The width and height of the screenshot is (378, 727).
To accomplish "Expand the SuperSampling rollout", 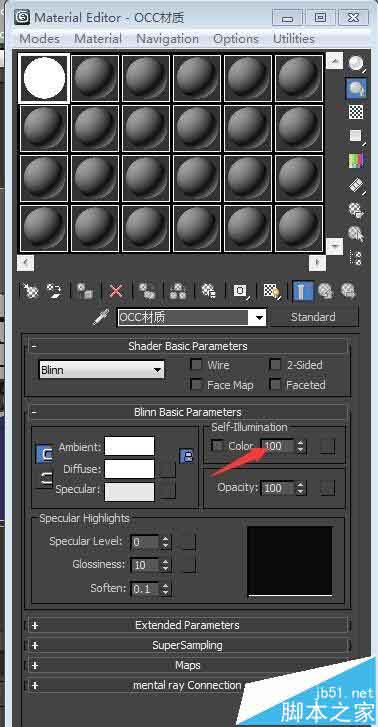I will pos(188,645).
